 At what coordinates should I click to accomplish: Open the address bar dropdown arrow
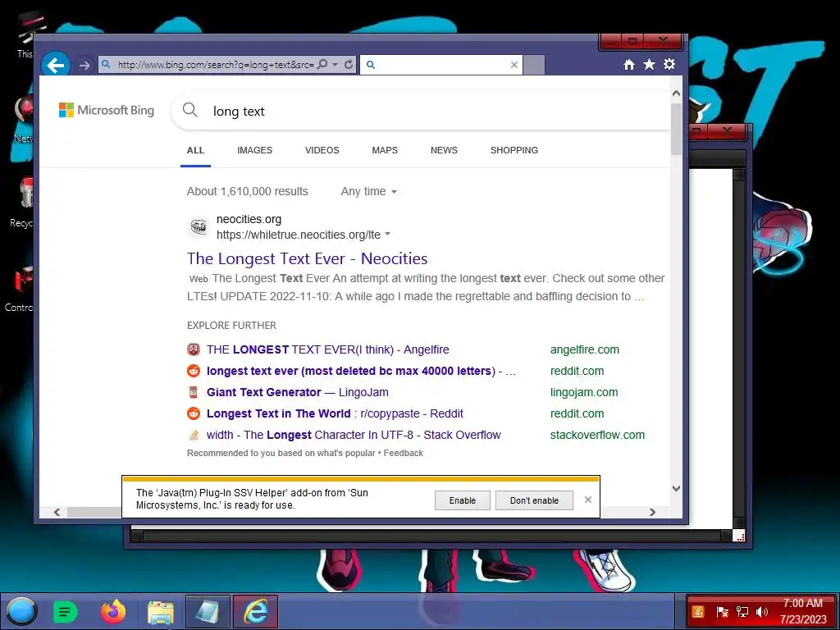[336, 64]
